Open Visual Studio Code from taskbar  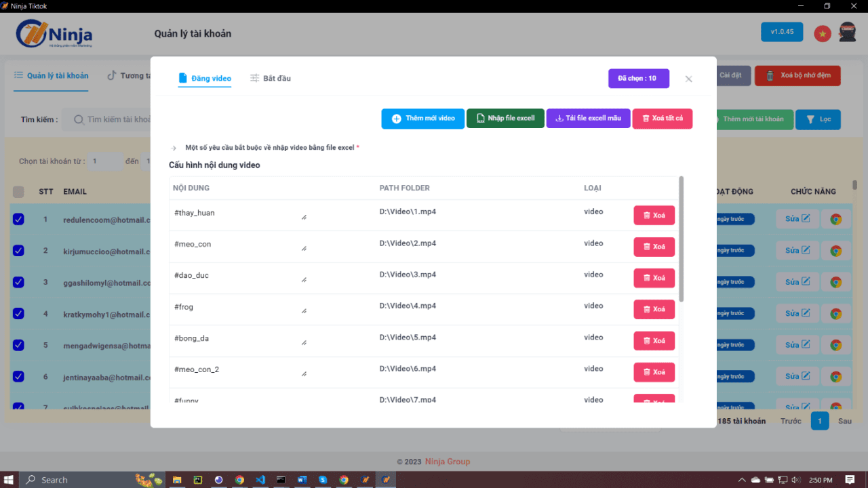[x=260, y=480]
